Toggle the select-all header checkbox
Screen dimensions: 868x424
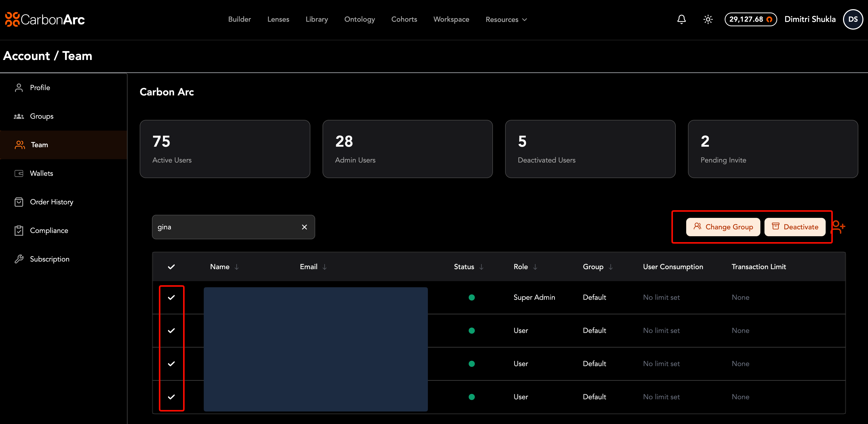pos(171,267)
